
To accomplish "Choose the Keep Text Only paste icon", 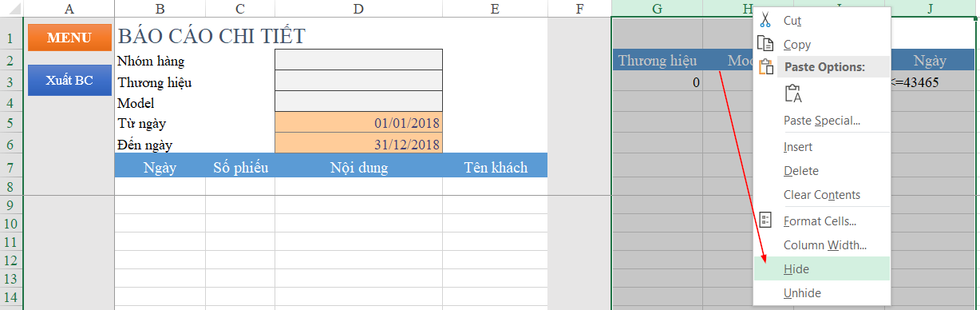I will [x=793, y=93].
